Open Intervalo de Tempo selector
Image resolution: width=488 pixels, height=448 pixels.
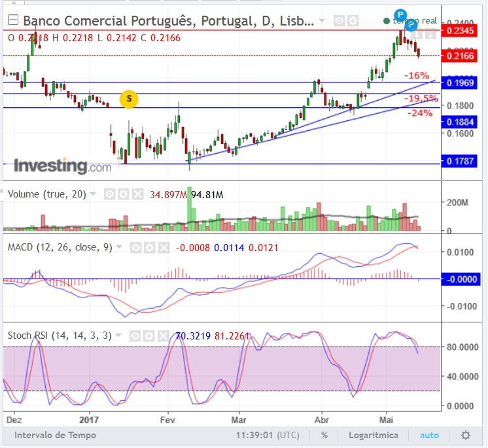pos(56,435)
